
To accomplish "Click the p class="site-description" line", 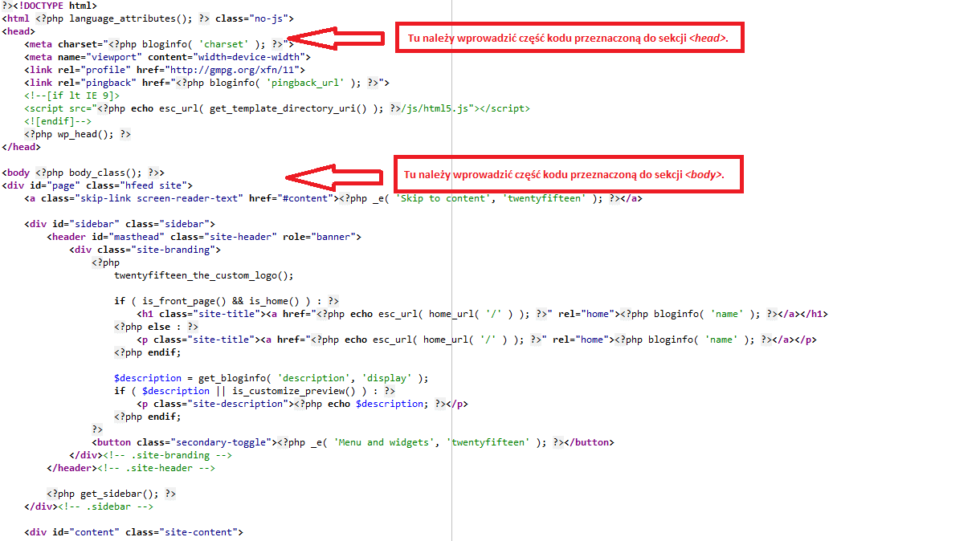I will coord(302,404).
